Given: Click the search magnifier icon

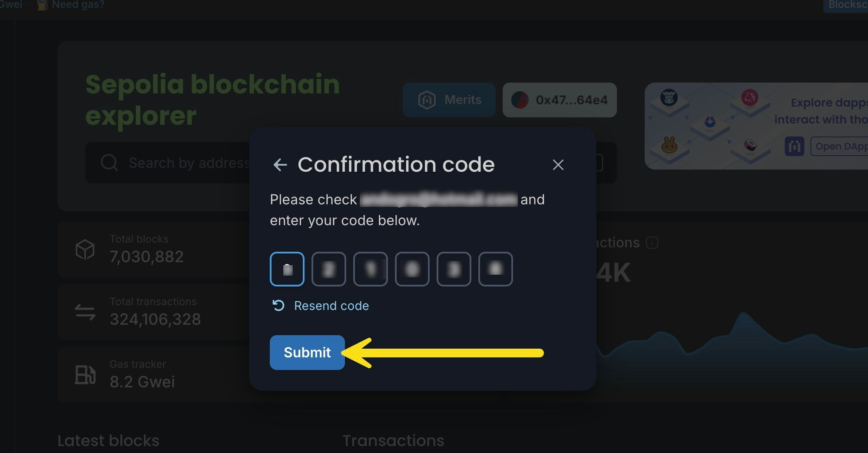Looking at the screenshot, I should tap(109, 163).
